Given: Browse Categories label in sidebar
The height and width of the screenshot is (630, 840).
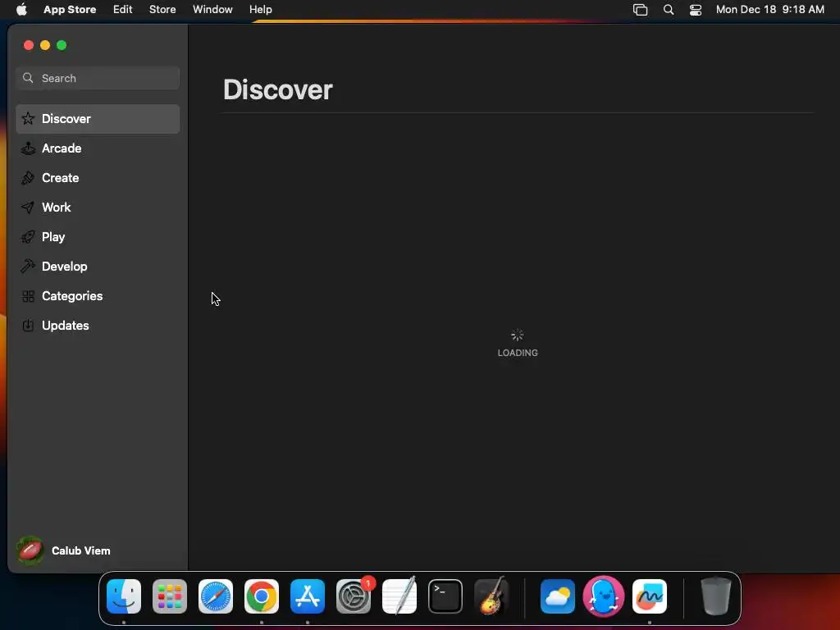Looking at the screenshot, I should 72,295.
